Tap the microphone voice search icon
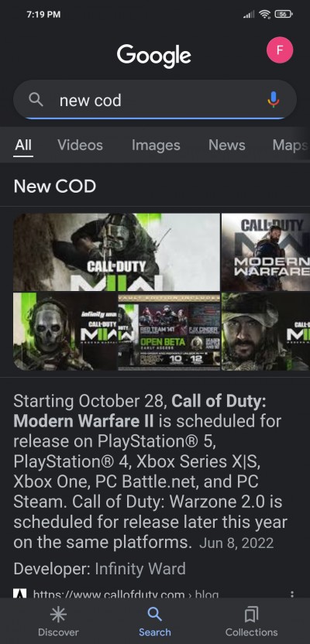Screen dimensions: 310x644 [x=274, y=99]
